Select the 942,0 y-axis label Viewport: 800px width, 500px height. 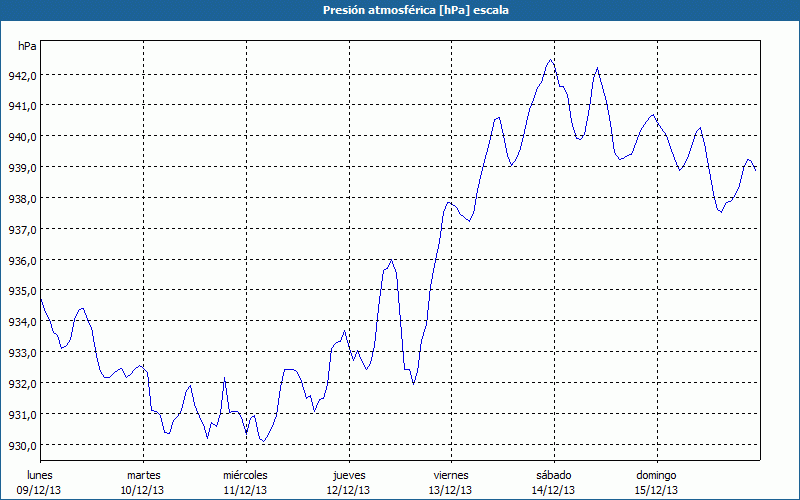[x=22, y=75]
